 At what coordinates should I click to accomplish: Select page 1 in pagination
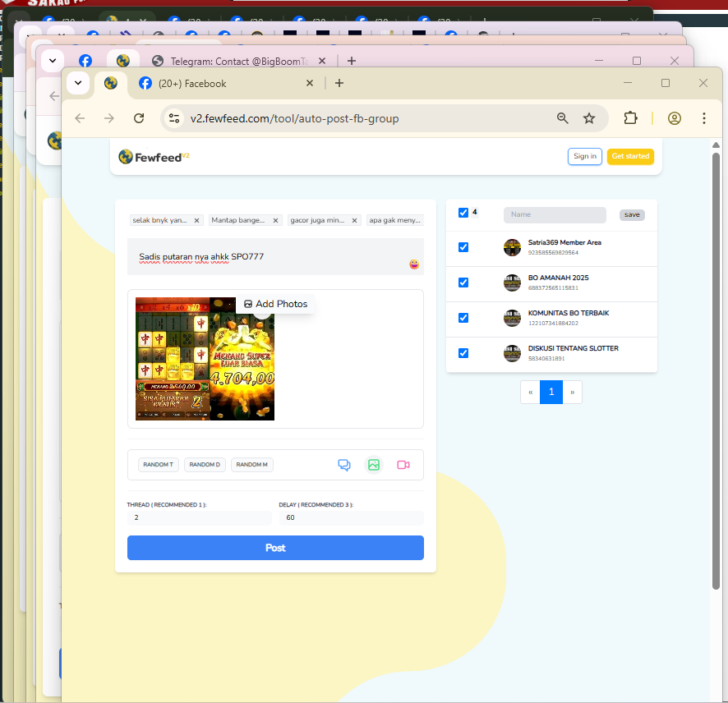point(551,392)
